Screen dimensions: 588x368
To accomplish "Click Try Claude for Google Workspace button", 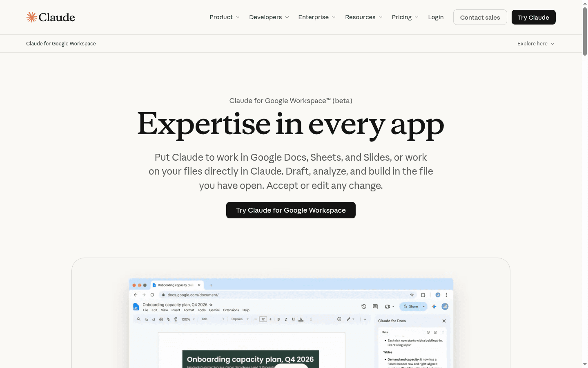I will point(291,210).
